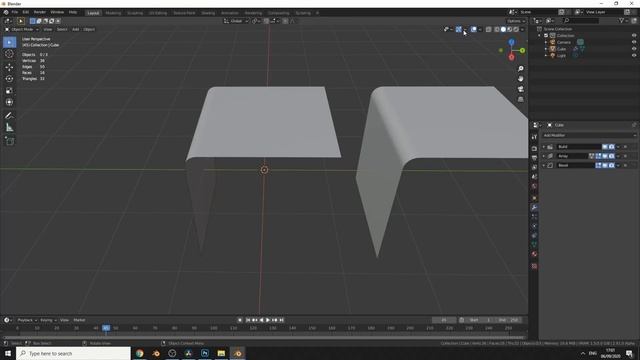
Task: Collapse the Bevel modifier panel
Action: click(x=544, y=165)
